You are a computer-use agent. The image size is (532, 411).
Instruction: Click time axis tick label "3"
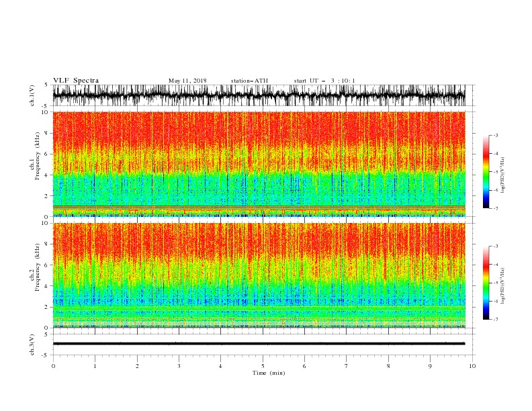[179, 366]
